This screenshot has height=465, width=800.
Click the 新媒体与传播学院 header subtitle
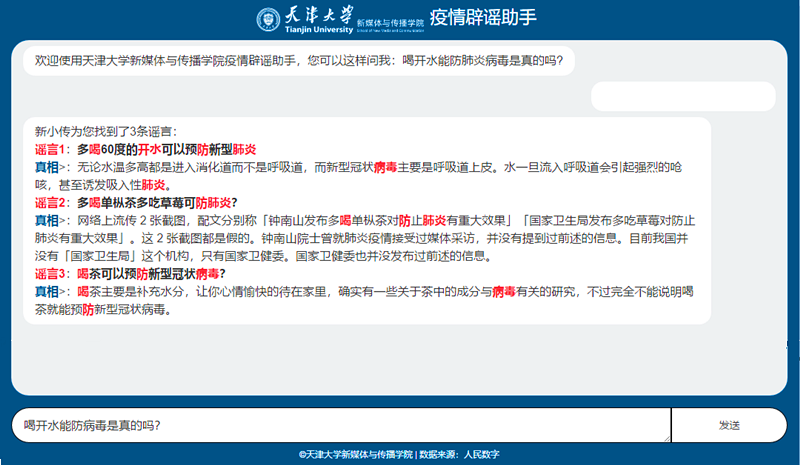(x=387, y=20)
